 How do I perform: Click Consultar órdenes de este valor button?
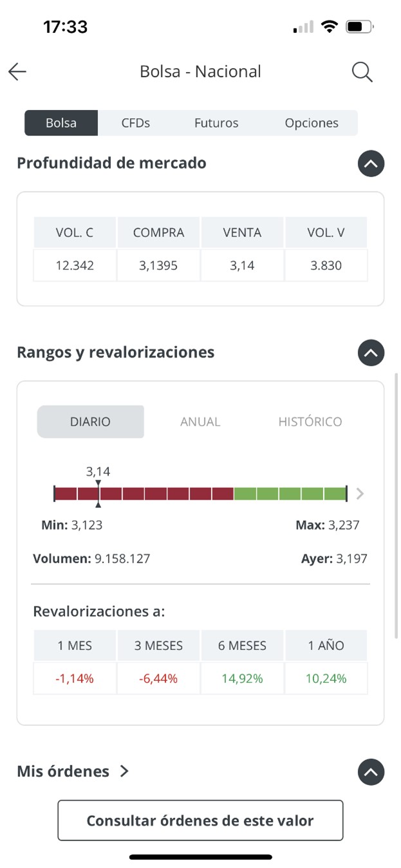200,820
